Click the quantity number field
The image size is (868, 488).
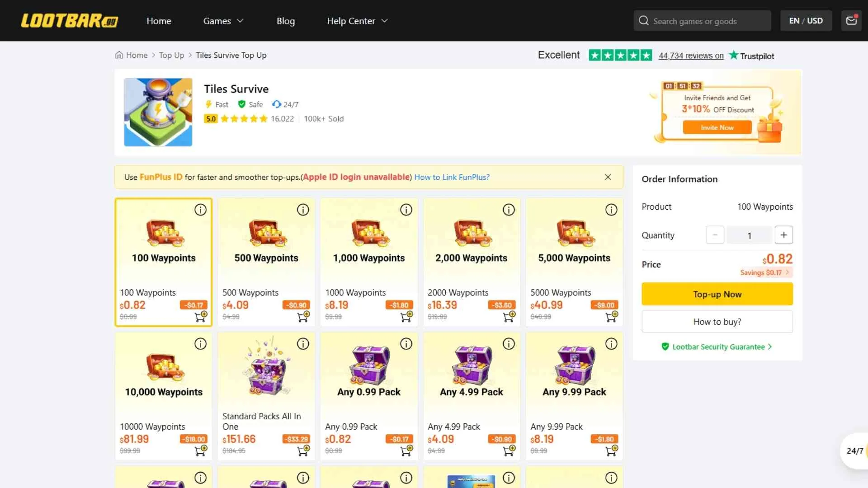coord(749,235)
